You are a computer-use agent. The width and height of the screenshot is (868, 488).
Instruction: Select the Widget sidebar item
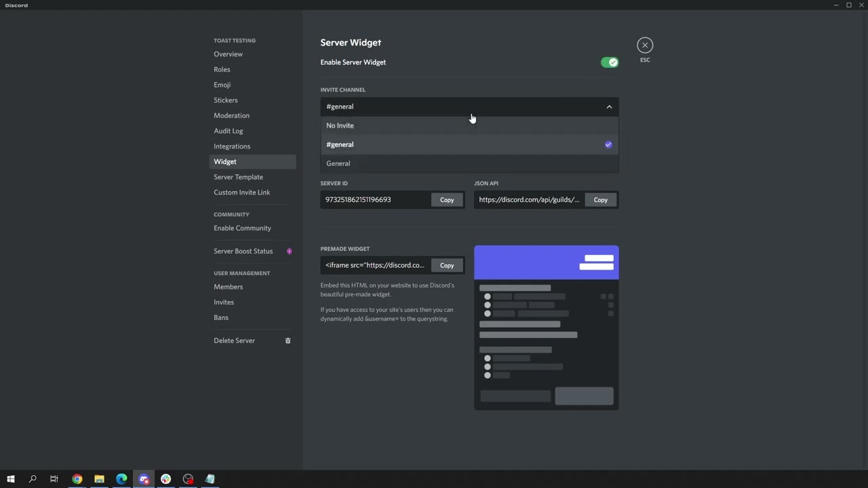[252, 162]
